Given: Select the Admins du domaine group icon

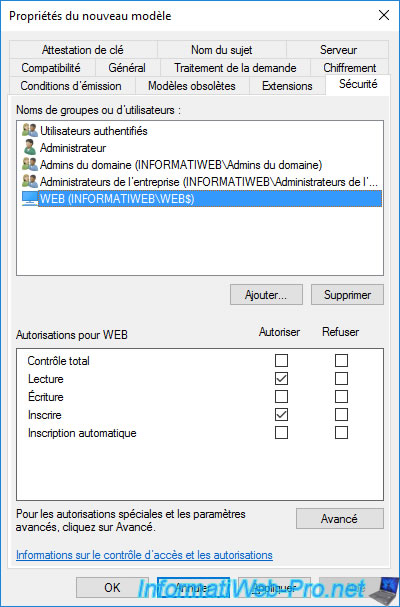Looking at the screenshot, I should tap(30, 165).
